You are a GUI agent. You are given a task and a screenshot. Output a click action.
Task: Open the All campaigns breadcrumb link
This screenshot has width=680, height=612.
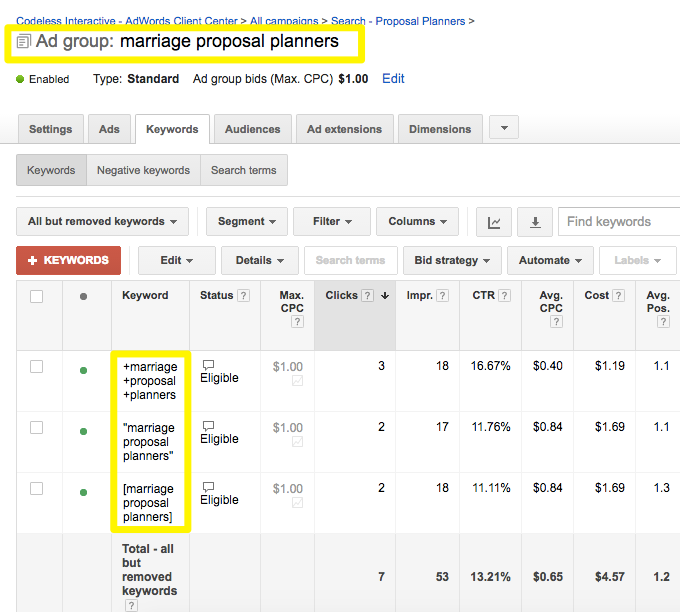click(285, 20)
